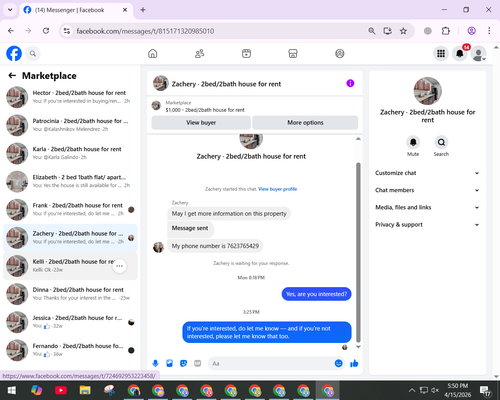The image size is (500, 400).
Task: Click the zoom magnifier in address bar
Action: point(372,31)
